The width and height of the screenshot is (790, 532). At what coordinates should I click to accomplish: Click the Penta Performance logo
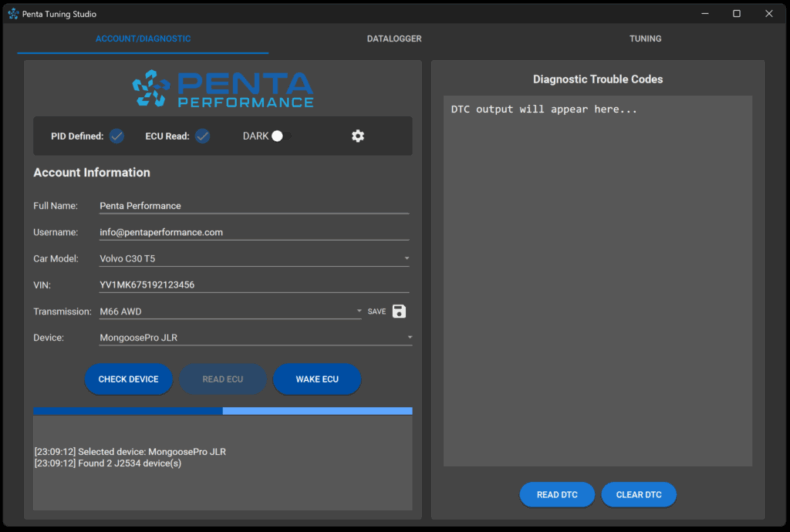pos(223,89)
